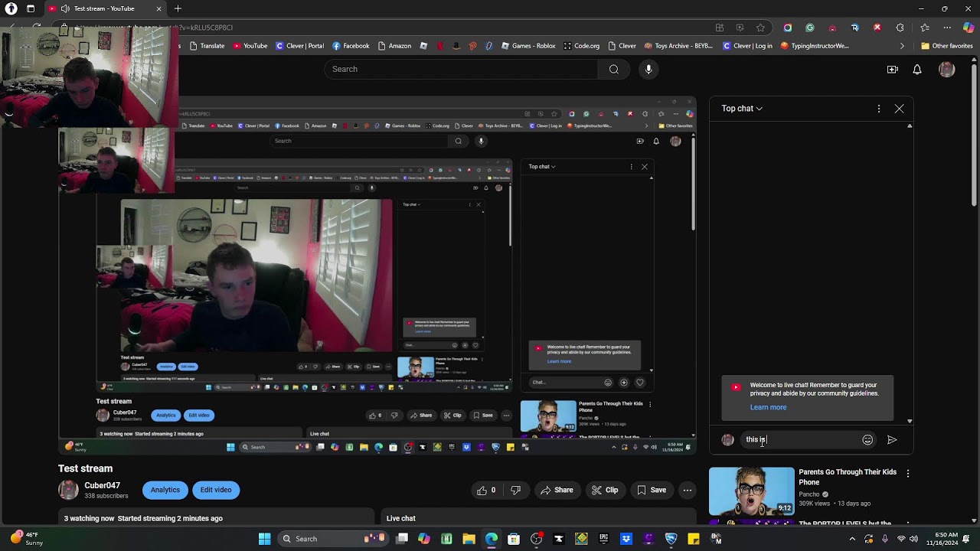Image resolution: width=980 pixels, height=551 pixels.
Task: Open the Edge profile icon in title bar
Action: (11, 8)
